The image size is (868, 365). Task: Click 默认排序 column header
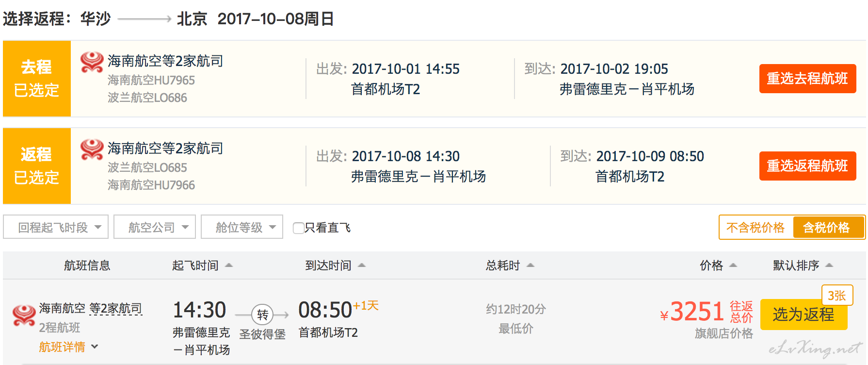[x=803, y=265]
